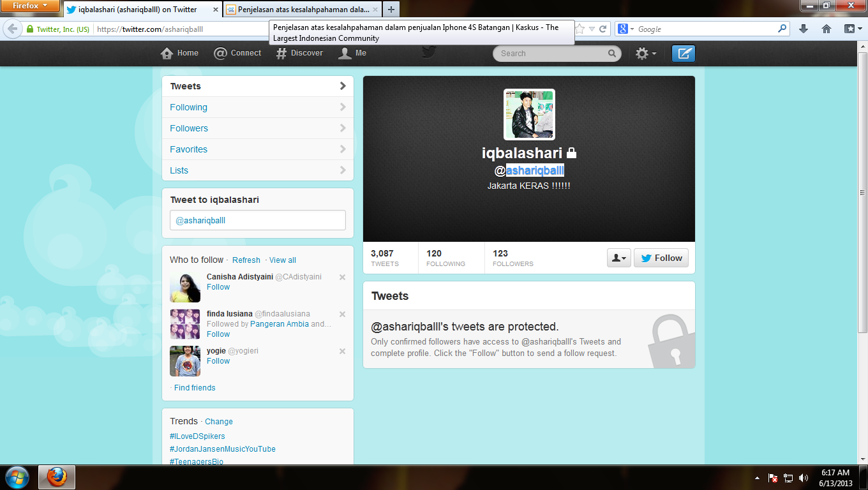The height and width of the screenshot is (490, 868).
Task: Reload the page with the refresh icon
Action: click(x=602, y=29)
